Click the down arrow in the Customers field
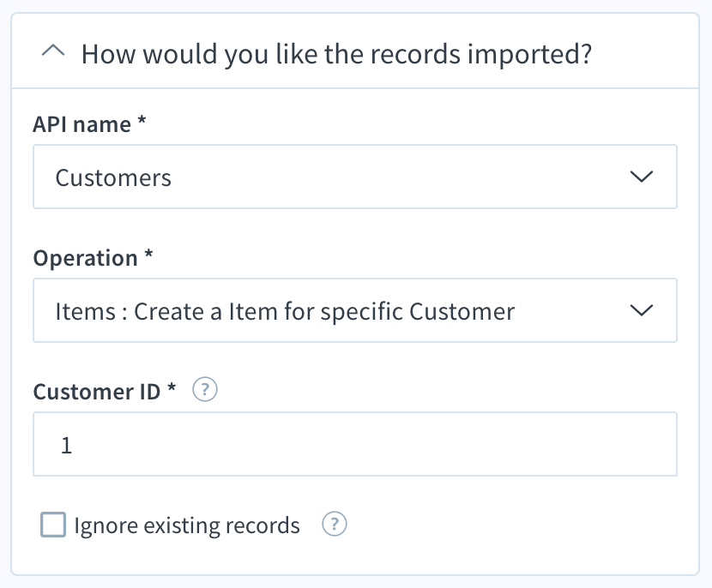 pos(641,177)
